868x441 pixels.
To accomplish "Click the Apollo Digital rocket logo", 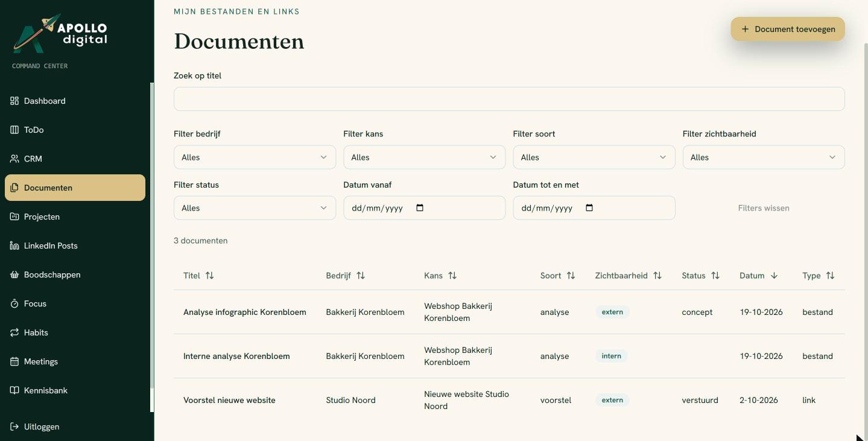I will [x=60, y=33].
